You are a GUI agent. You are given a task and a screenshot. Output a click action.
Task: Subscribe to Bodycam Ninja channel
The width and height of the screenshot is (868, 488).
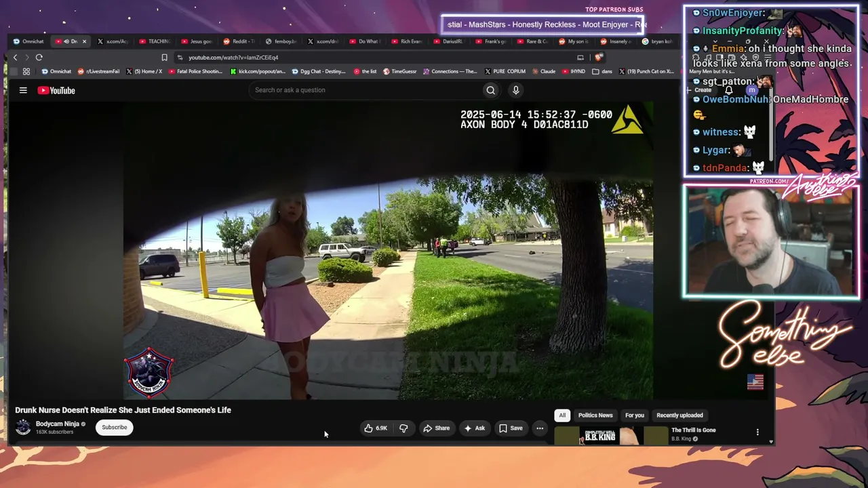click(114, 427)
